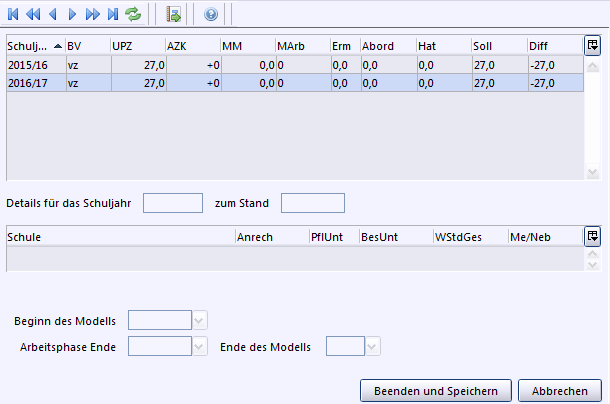Viewport: 610px width, 404px height.
Task: Click the BV column header
Action: pos(88,46)
